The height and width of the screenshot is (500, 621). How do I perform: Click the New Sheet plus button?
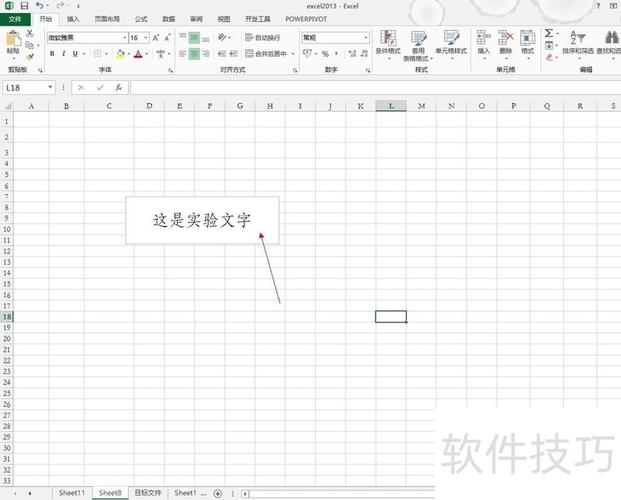217,493
